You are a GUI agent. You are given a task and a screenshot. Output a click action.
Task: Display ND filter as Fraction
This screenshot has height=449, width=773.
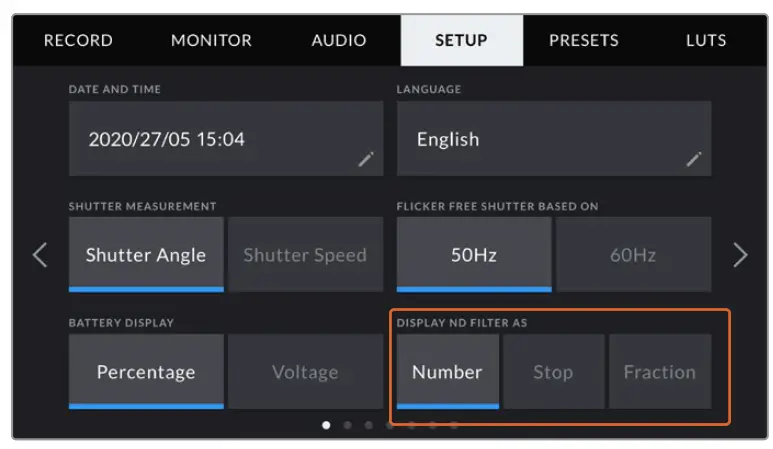point(660,372)
